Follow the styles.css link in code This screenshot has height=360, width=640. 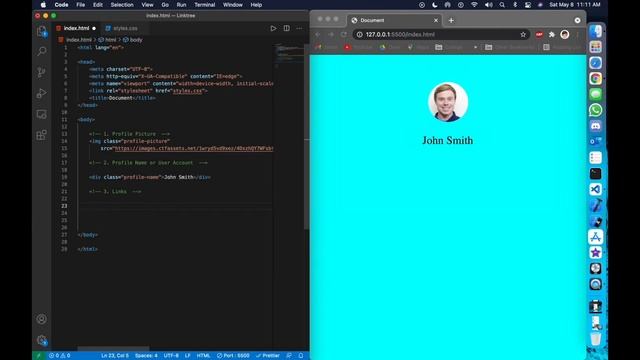[187, 91]
